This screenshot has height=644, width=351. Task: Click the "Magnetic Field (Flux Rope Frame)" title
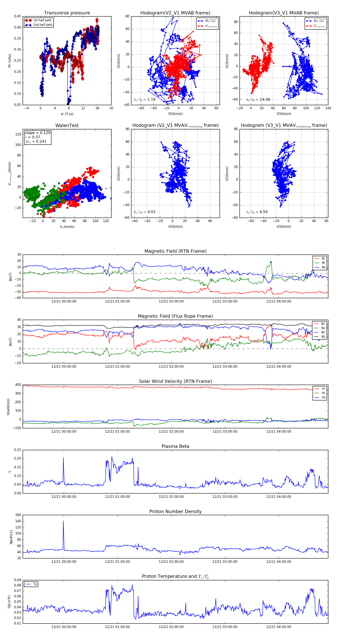[175, 316]
